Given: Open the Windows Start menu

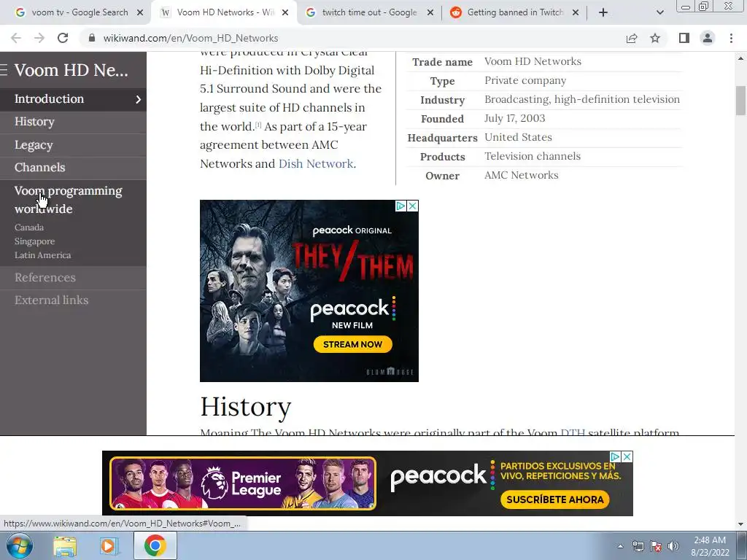Looking at the screenshot, I should (x=19, y=545).
